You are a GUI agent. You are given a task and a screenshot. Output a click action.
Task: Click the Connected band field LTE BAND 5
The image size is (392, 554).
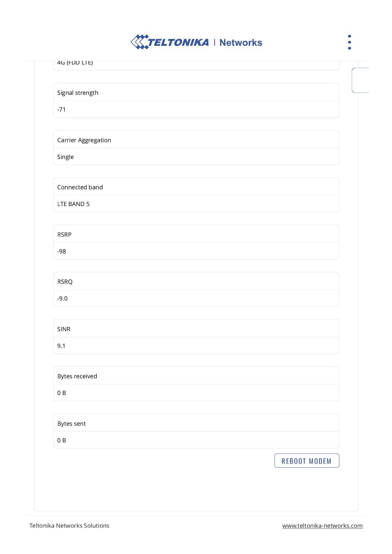(196, 204)
